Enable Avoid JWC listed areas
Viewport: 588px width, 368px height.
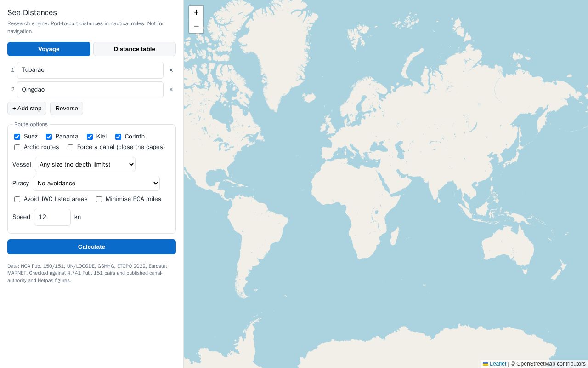[x=17, y=199]
